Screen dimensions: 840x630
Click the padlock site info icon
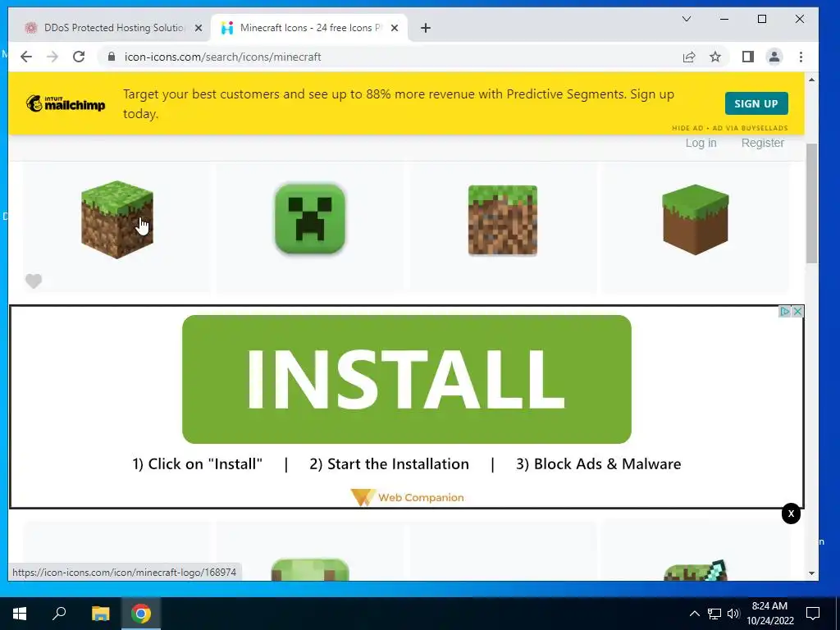pyautogui.click(x=112, y=57)
